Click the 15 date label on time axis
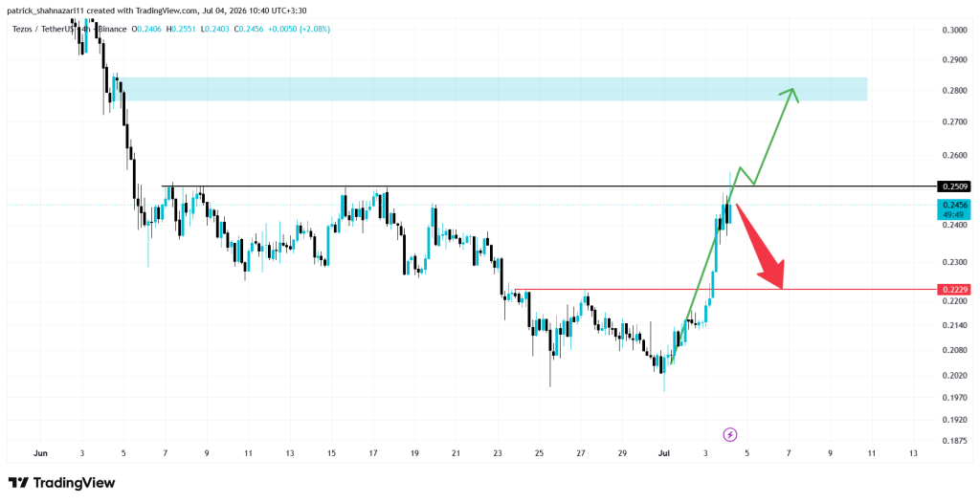 coord(331,453)
